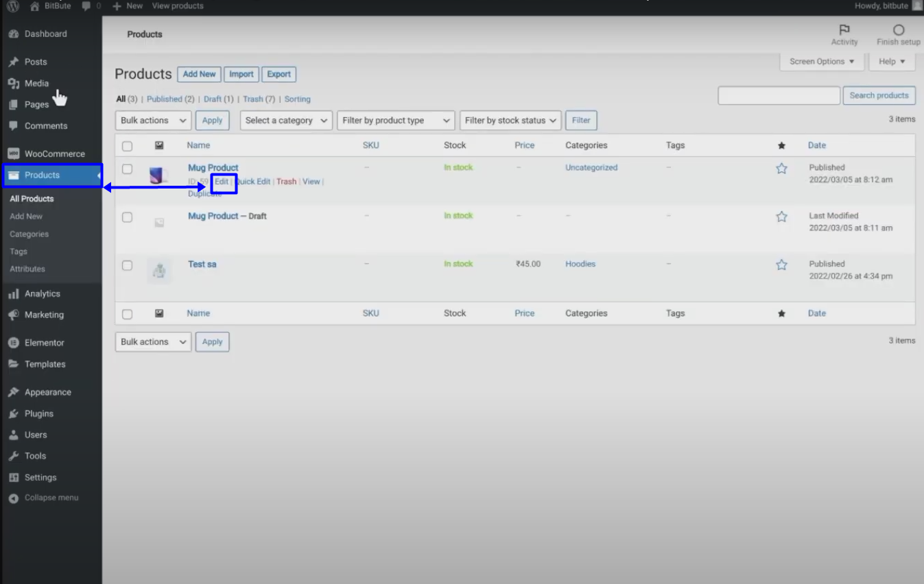
Task: Expand Screen Options panel
Action: 822,62
